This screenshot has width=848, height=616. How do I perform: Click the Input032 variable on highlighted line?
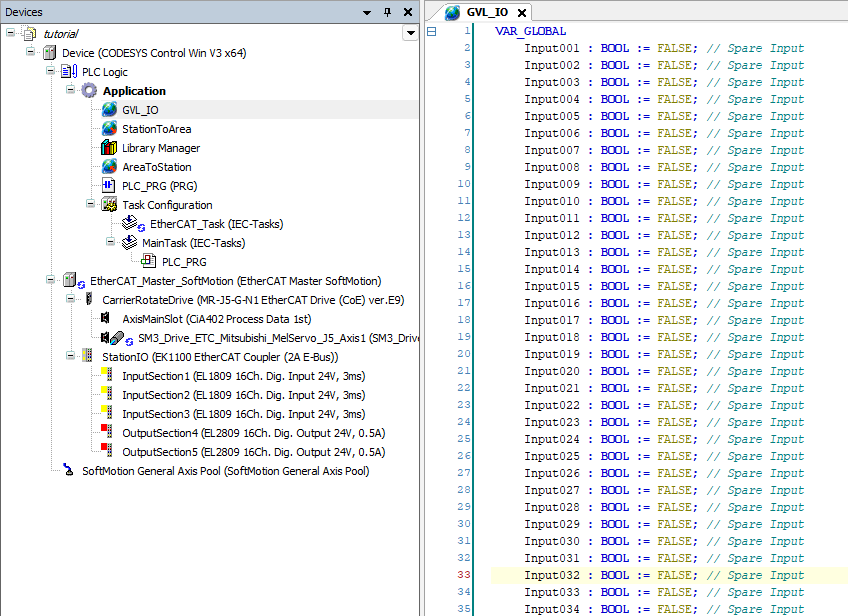coord(552,575)
